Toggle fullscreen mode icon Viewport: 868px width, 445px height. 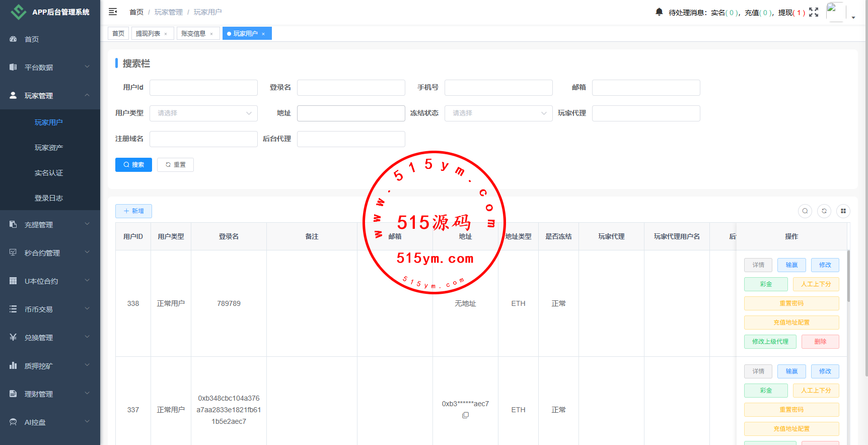point(814,12)
